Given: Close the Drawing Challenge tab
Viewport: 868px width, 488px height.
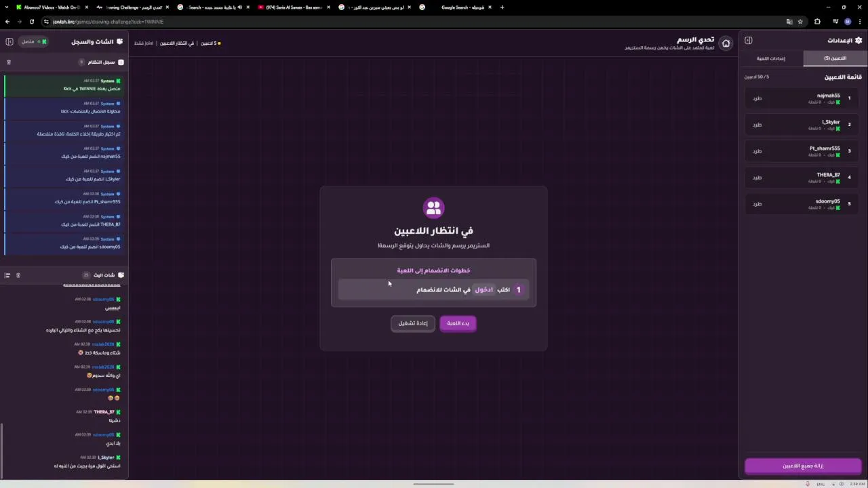Looking at the screenshot, I should 167,7.
